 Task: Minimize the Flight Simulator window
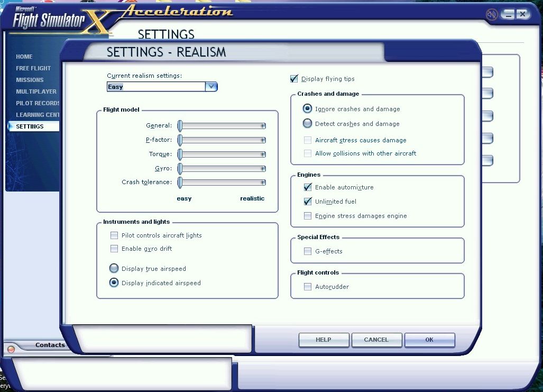[508, 14]
